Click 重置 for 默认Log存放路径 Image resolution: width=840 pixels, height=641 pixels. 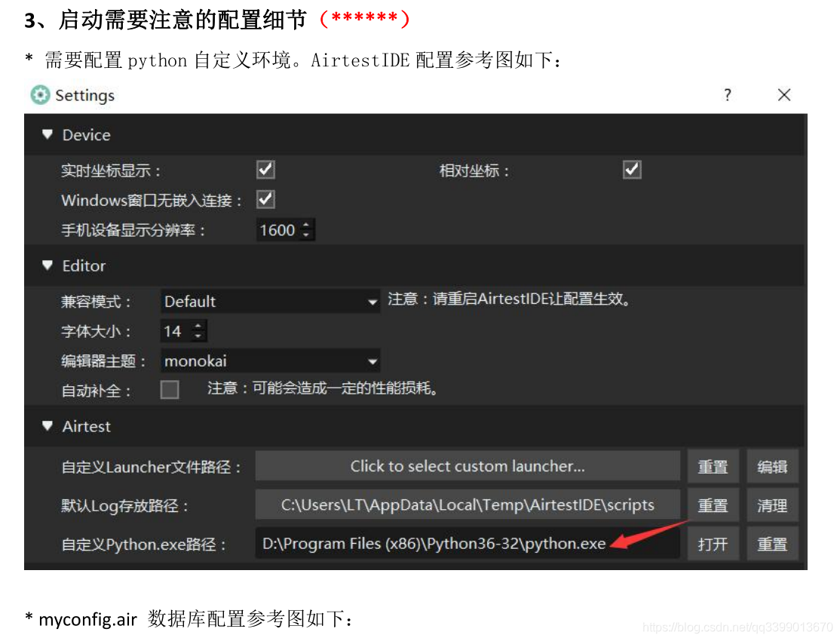coord(713,505)
